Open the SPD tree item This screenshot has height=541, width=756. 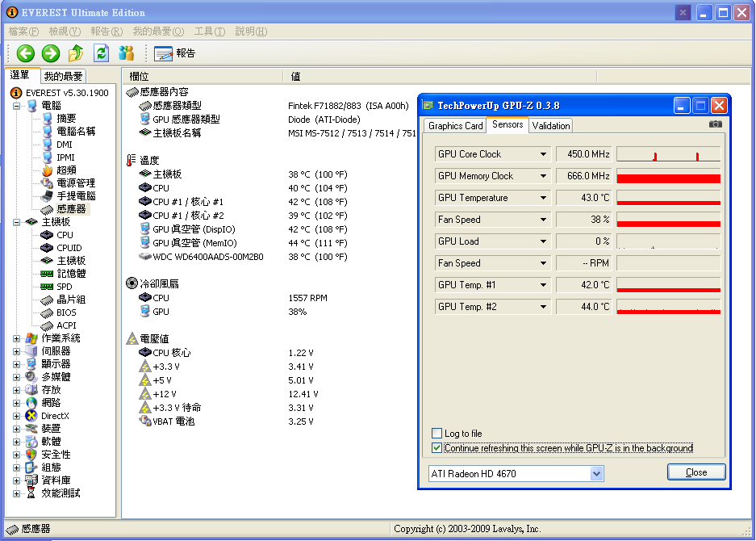(64, 287)
